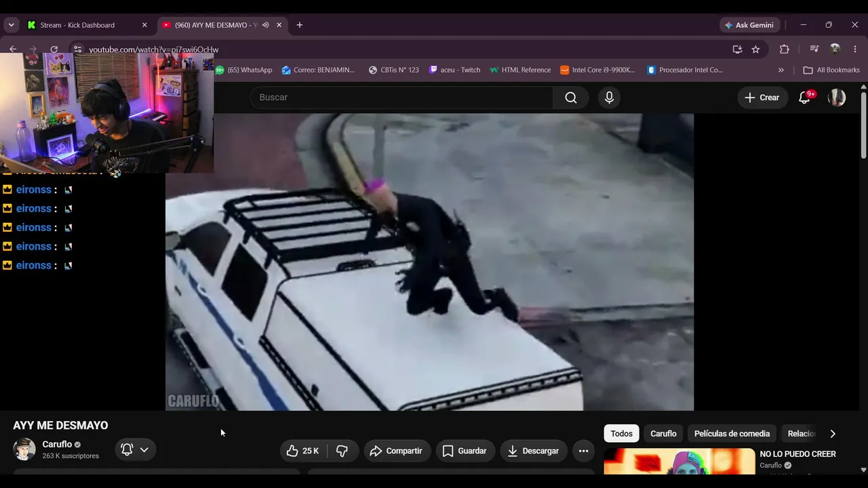Viewport: 868px width, 488px height.
Task: Bookmark this page with the star
Action: [x=755, y=49]
